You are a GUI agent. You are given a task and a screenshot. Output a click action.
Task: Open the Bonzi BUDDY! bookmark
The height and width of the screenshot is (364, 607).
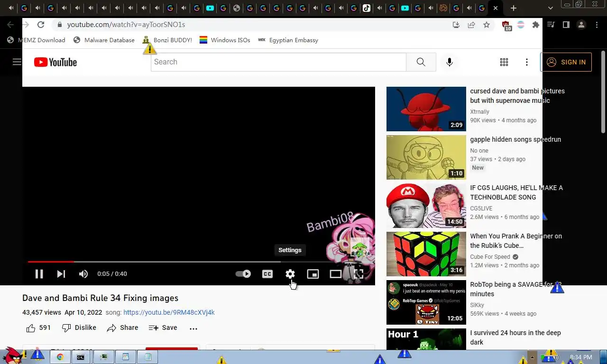[x=167, y=40]
